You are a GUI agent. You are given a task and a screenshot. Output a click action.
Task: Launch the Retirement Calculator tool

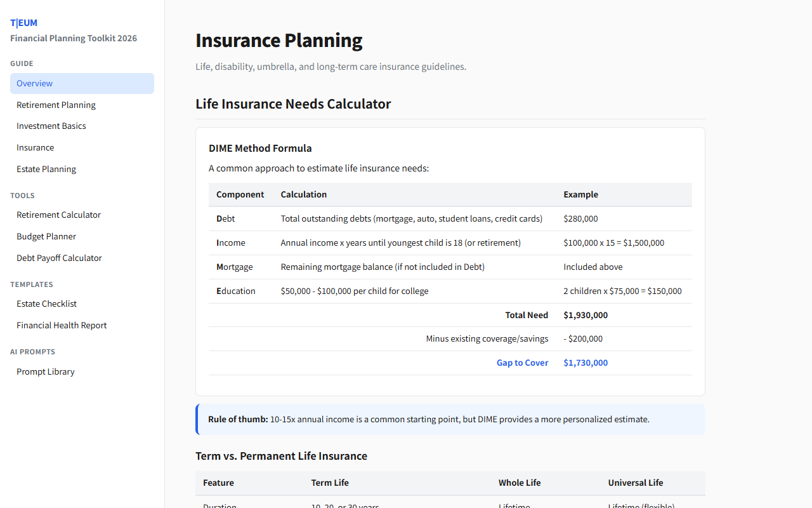pos(58,215)
